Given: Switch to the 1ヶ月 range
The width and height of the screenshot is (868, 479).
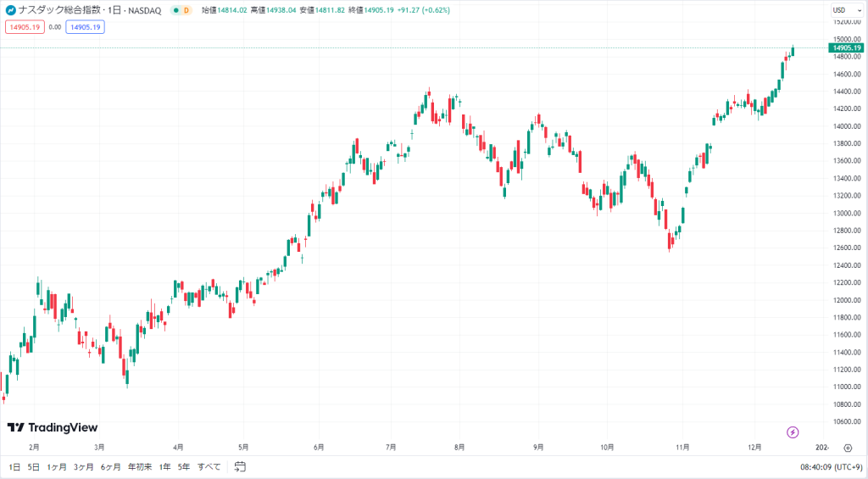Looking at the screenshot, I should coord(57,467).
